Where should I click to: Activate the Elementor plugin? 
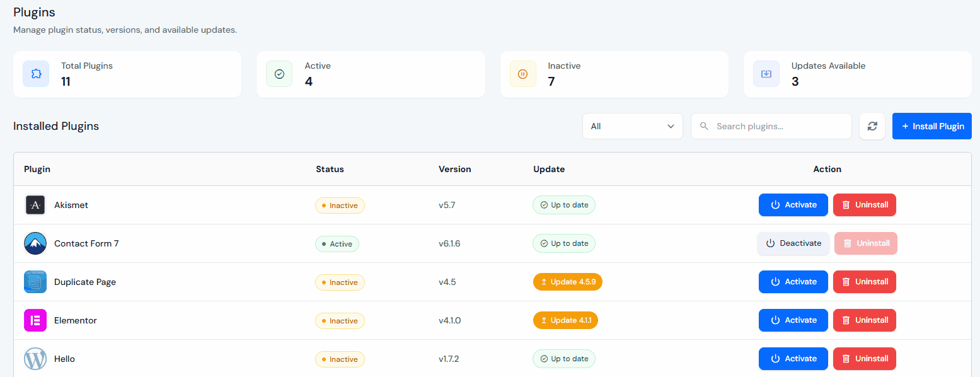point(793,320)
